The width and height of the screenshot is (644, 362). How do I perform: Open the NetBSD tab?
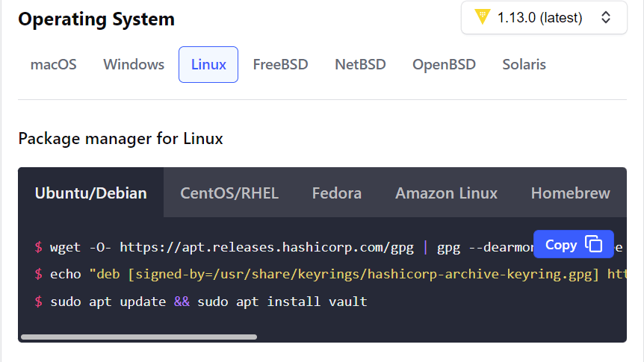[360, 64]
